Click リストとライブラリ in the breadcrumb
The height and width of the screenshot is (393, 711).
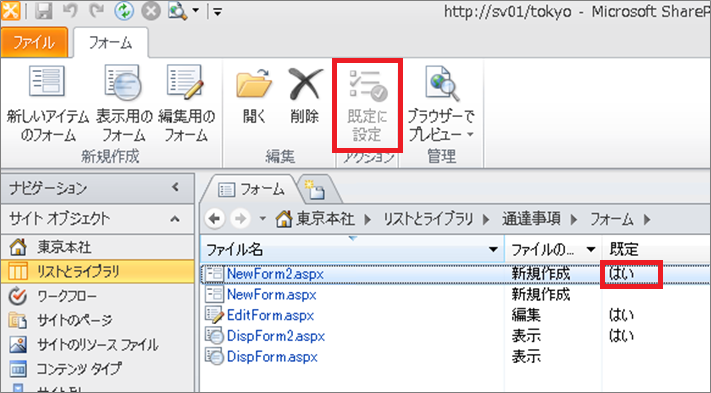tap(429, 219)
